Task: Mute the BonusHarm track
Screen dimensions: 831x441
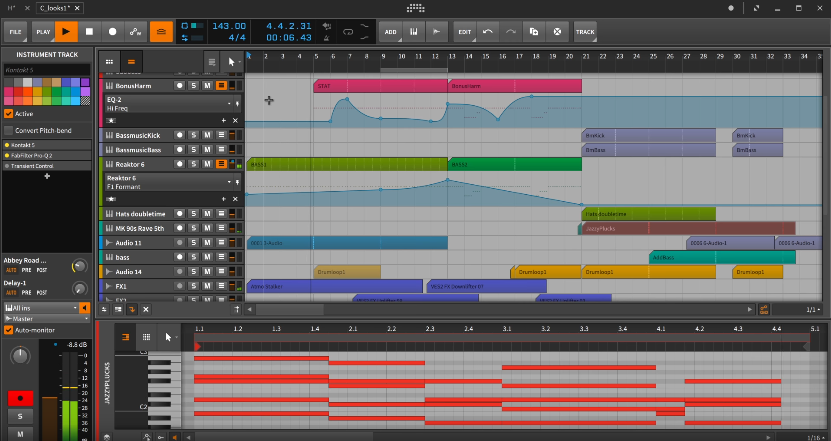Action: pyautogui.click(x=207, y=85)
